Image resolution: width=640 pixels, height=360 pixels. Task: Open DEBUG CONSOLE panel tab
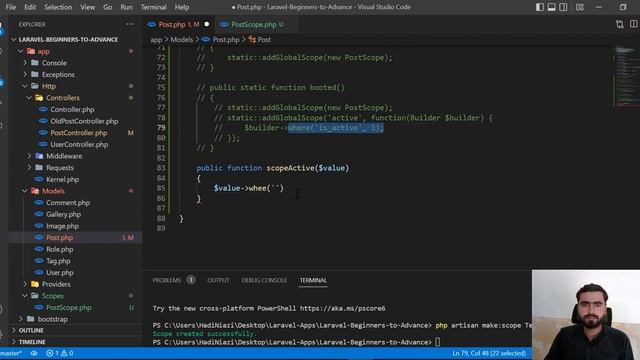pos(264,280)
